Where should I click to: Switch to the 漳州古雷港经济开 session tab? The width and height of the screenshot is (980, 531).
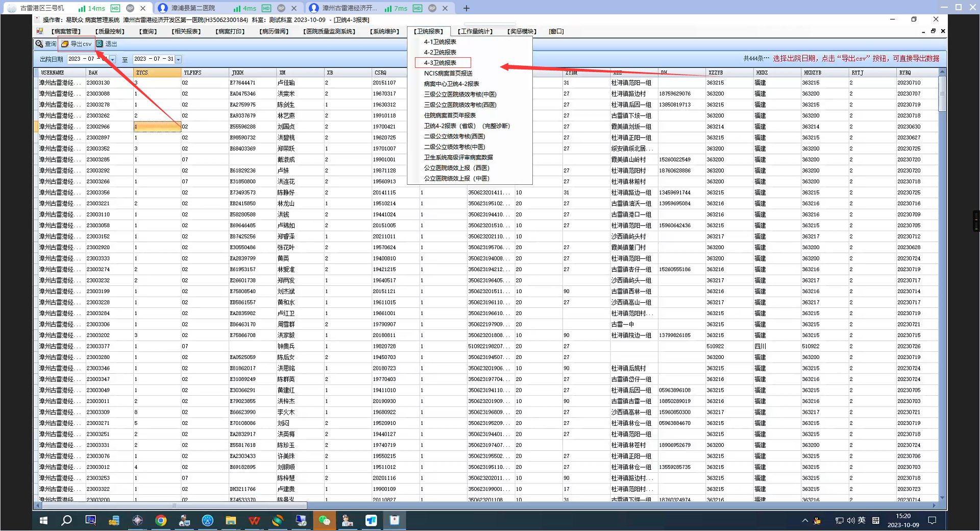pos(379,8)
